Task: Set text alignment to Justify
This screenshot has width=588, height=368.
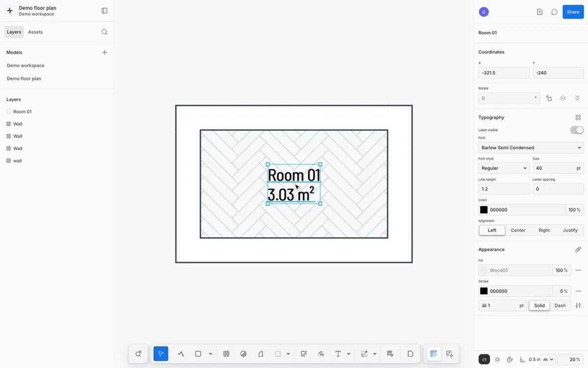Action: click(570, 230)
